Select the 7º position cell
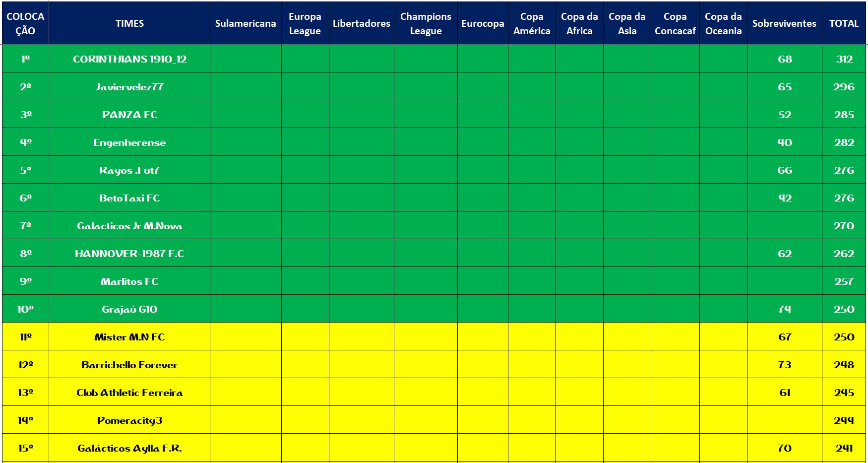Image resolution: width=868 pixels, height=463 pixels. point(25,226)
